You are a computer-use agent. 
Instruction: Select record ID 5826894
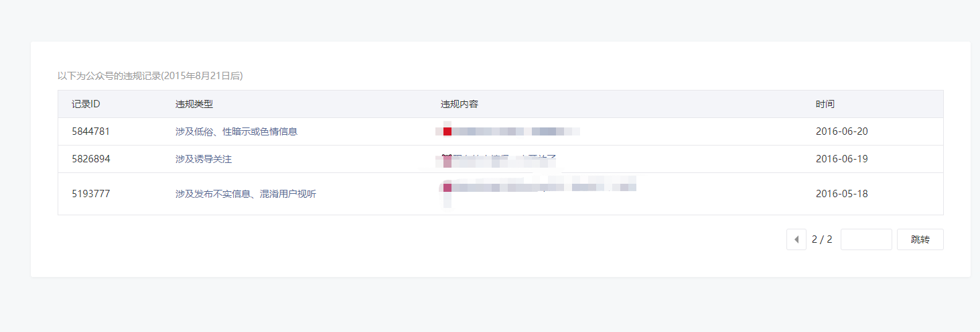click(90, 159)
